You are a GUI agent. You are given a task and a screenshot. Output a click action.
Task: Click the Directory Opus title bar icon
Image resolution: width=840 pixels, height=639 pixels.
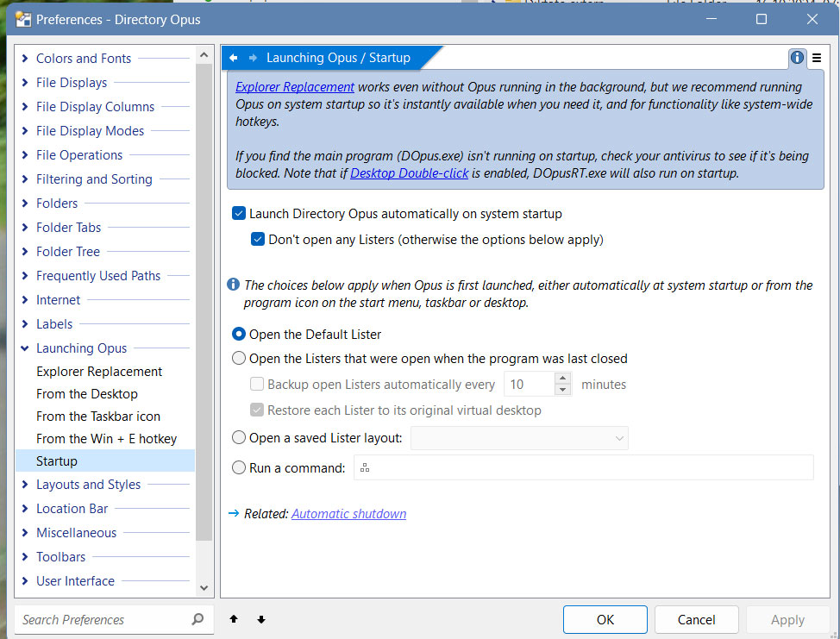(23, 19)
